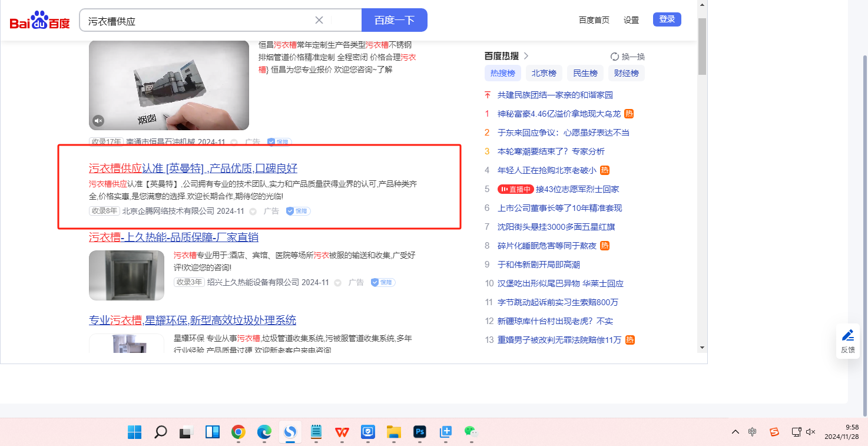
Task: Click inside the search input field
Action: pyautogui.click(x=197, y=21)
